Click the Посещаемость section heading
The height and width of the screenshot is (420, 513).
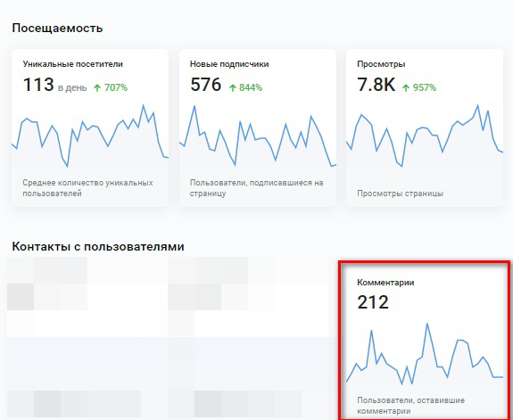coord(57,29)
